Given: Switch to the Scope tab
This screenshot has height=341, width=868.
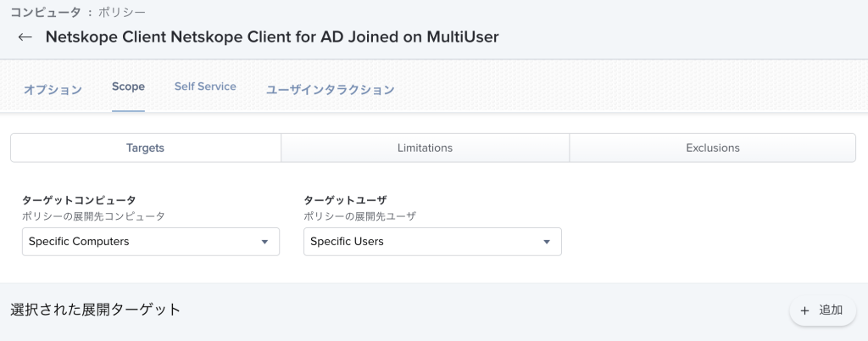Looking at the screenshot, I should click(129, 87).
